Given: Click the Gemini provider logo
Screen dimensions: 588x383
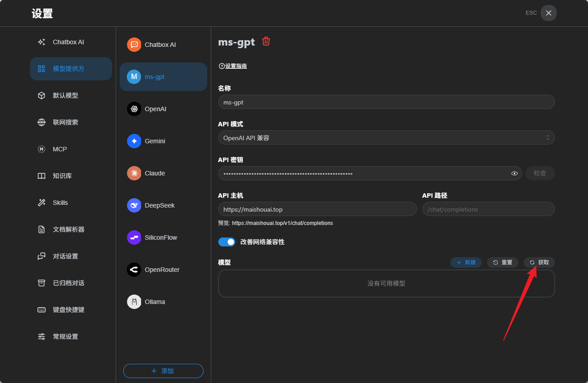Looking at the screenshot, I should [134, 141].
